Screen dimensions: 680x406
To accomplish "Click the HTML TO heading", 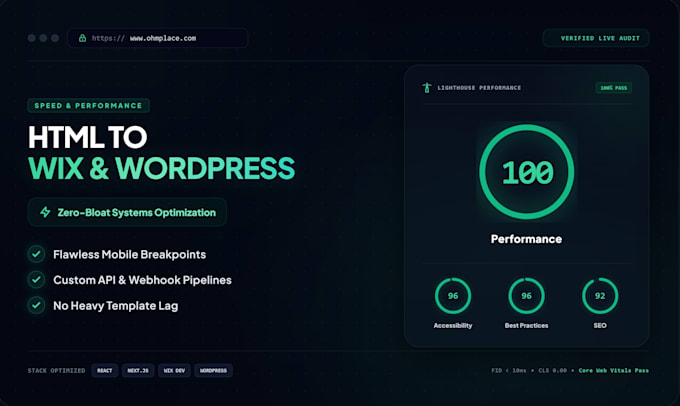I will pyautogui.click(x=88, y=138).
